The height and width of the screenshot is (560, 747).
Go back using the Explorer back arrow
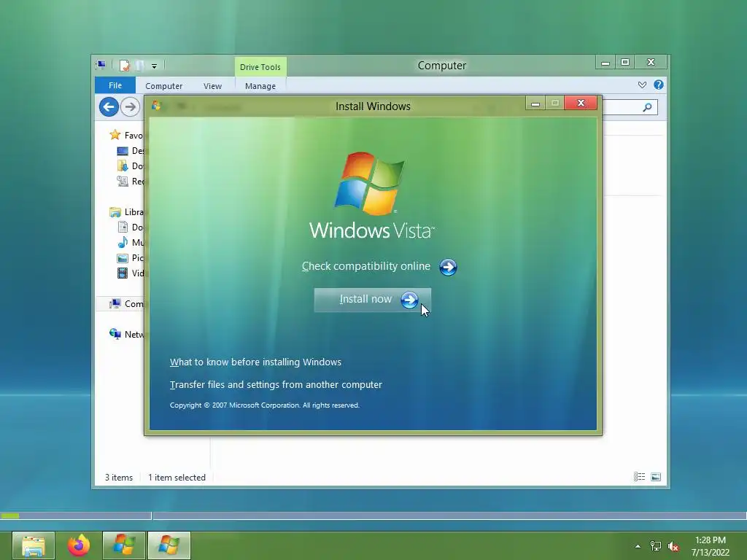click(x=109, y=106)
